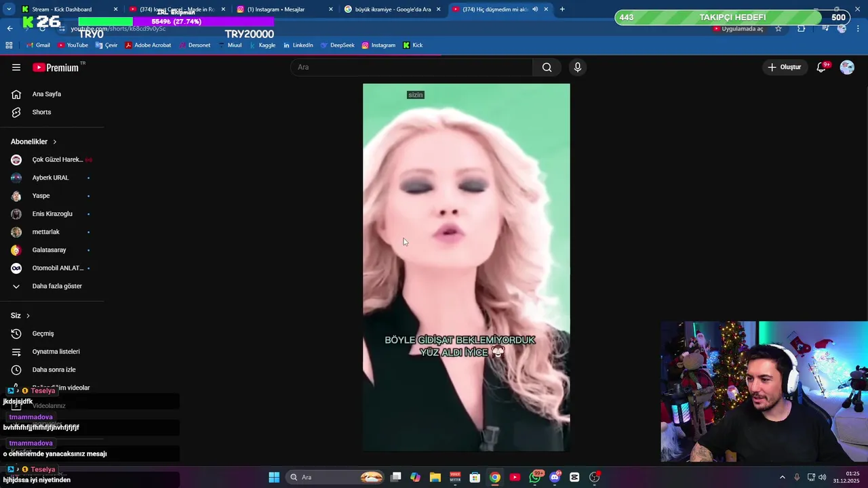This screenshot has height=488, width=868.
Task: Open the Galatasaray channel logo
Action: point(16,250)
